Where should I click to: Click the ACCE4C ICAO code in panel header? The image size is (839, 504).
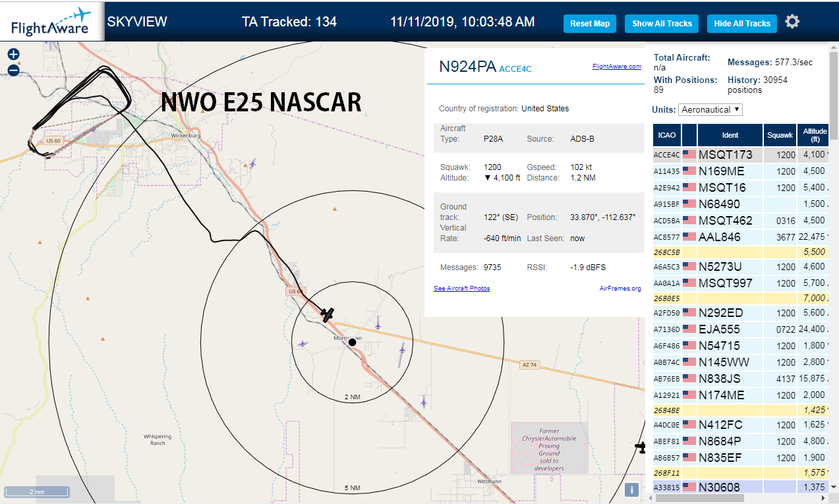(515, 69)
